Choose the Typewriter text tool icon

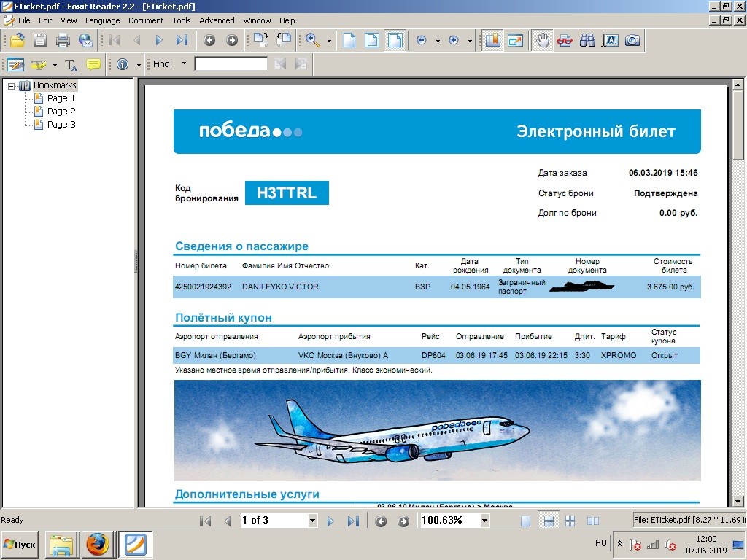click(71, 64)
